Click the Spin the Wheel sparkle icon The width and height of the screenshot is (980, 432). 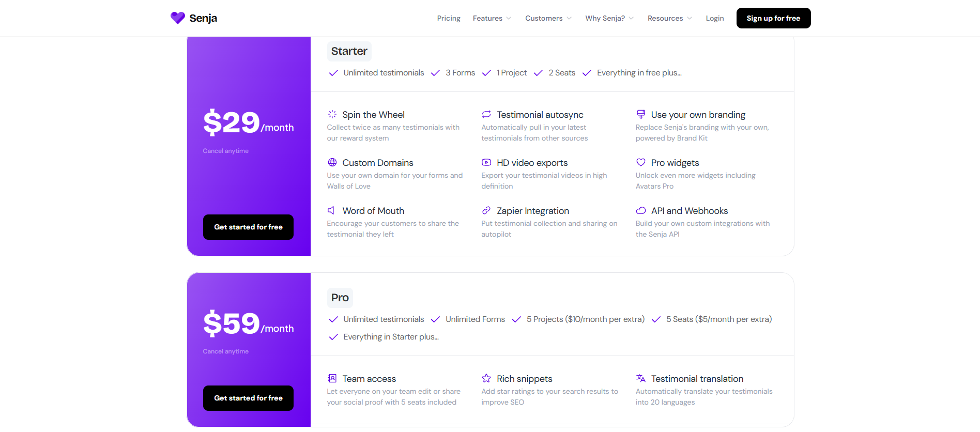332,114
